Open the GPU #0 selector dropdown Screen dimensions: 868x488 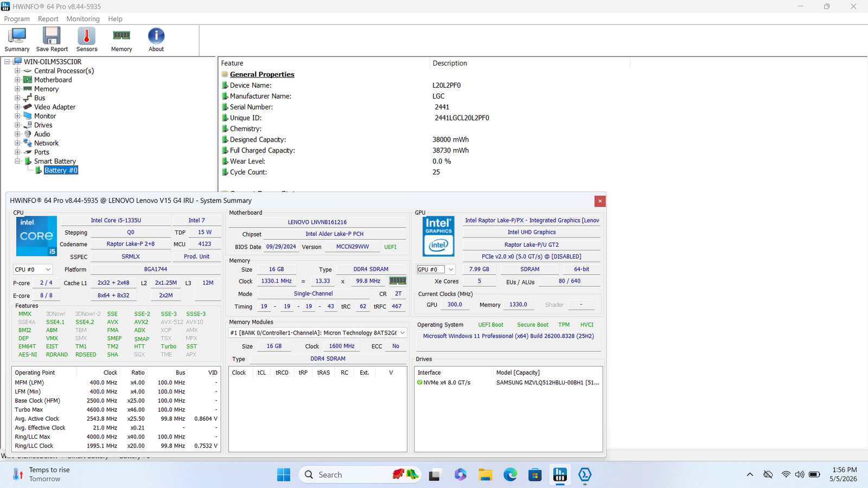coord(436,269)
